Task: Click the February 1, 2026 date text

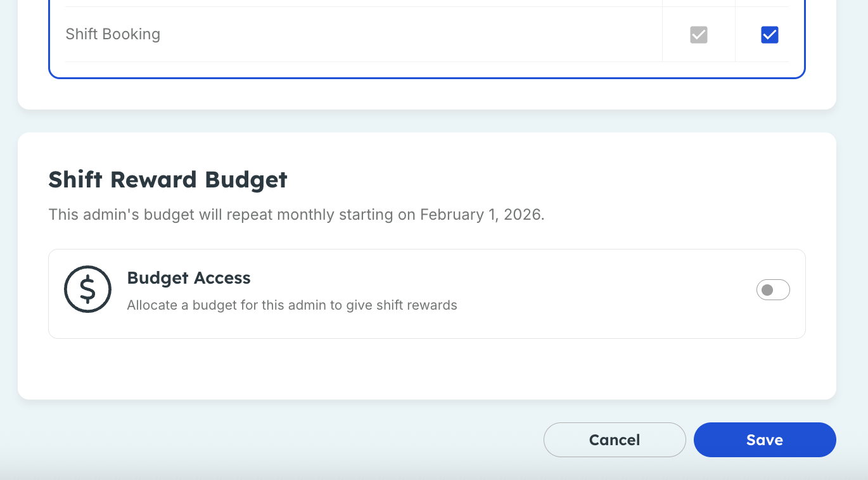Action: point(482,215)
